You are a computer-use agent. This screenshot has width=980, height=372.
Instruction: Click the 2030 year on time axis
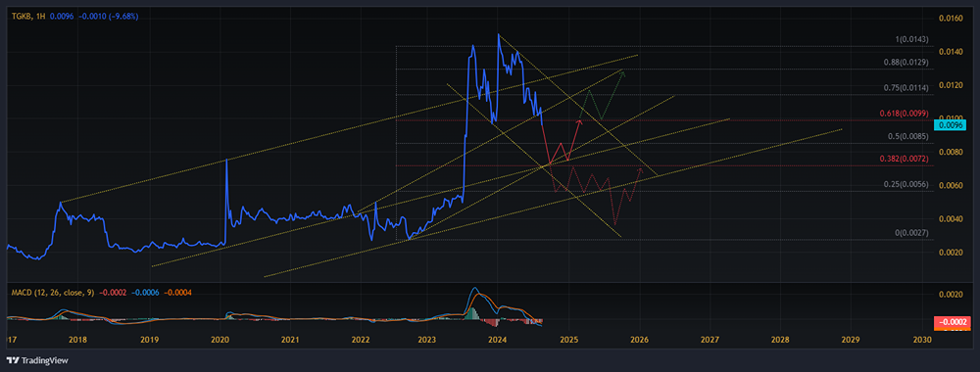[922, 340]
